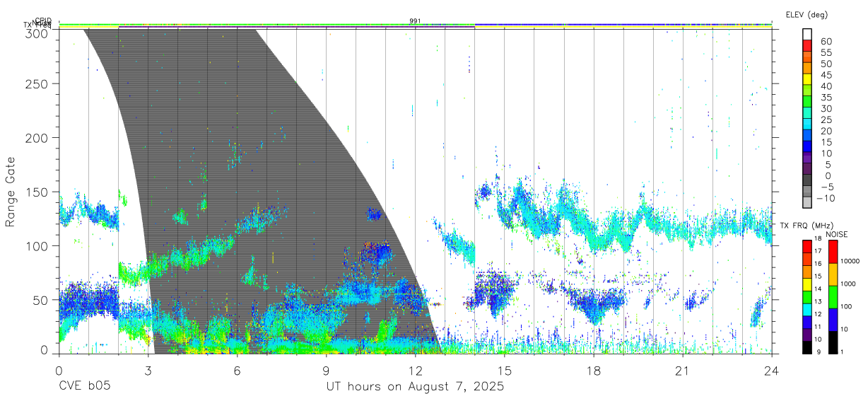The image size is (868, 401).
Task: Select the black TX FRQ swatch between 9 and 10
Action: (x=807, y=347)
